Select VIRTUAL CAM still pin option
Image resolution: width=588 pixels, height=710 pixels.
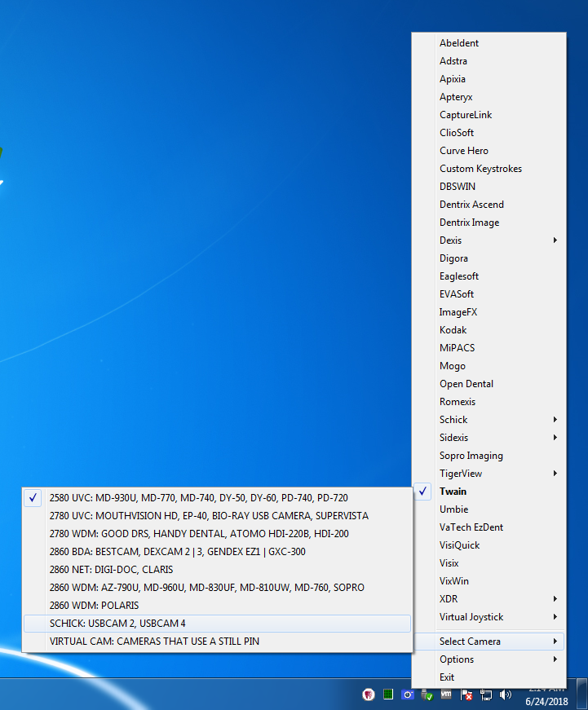(x=218, y=642)
